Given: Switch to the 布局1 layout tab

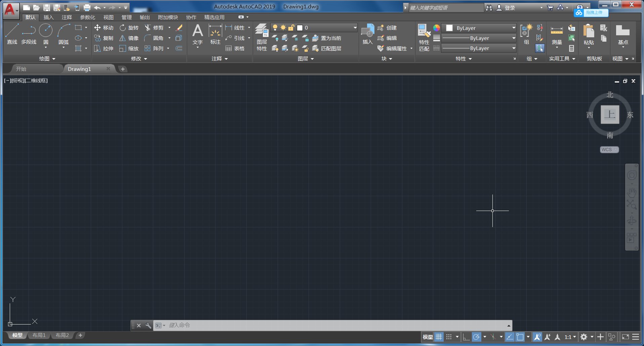Looking at the screenshot, I should pos(39,335).
